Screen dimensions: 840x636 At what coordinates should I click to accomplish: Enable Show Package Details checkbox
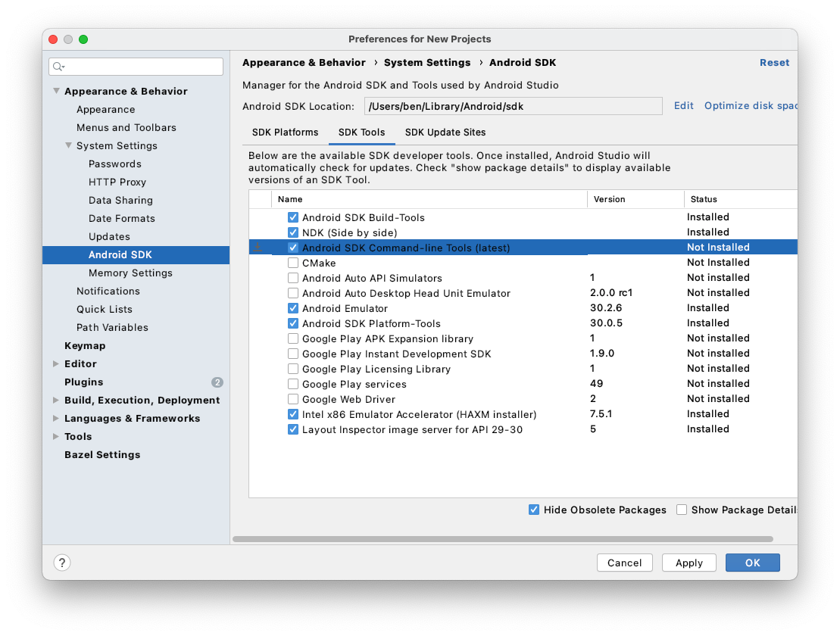coord(682,510)
